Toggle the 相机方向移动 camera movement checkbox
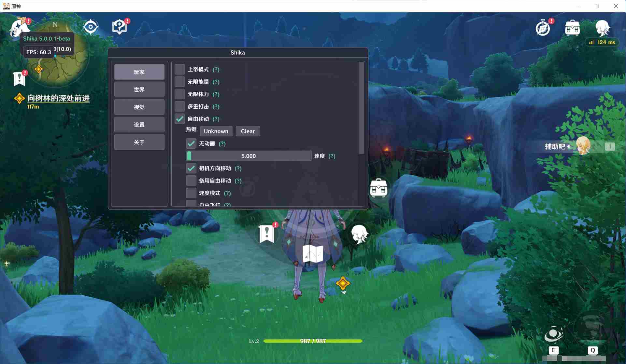Screen dimensions: 626x364 tap(191, 168)
